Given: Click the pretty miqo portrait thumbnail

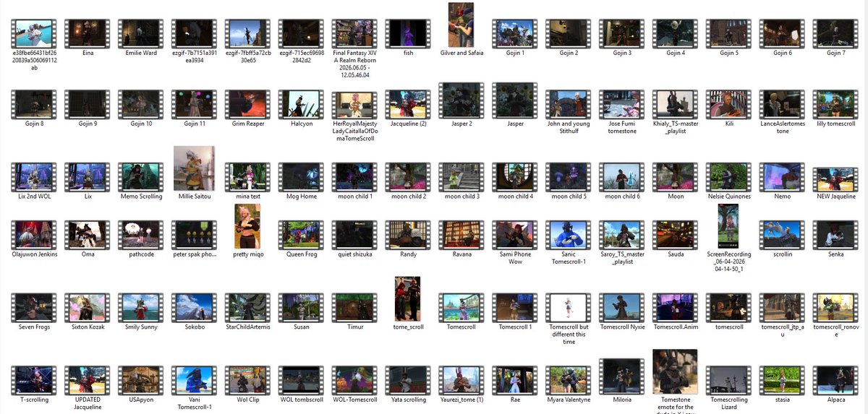Looking at the screenshot, I should click(247, 227).
